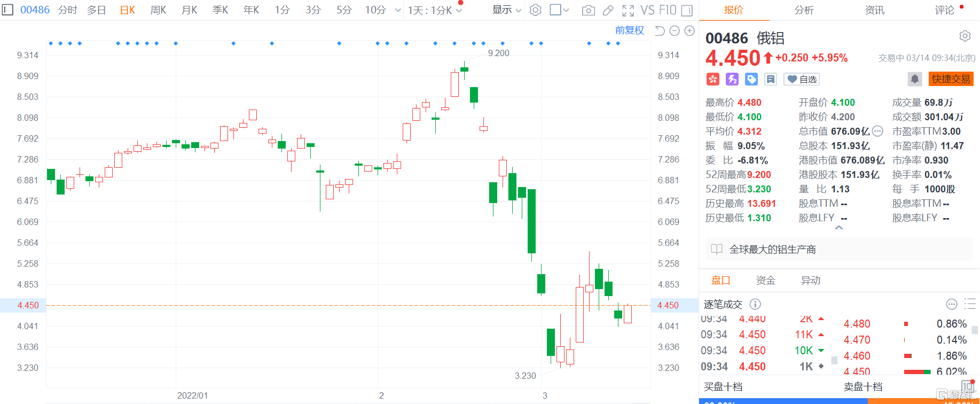Image resolution: width=980 pixels, height=404 pixels.
Task: Open the 评论 comments tab
Action: (x=944, y=10)
